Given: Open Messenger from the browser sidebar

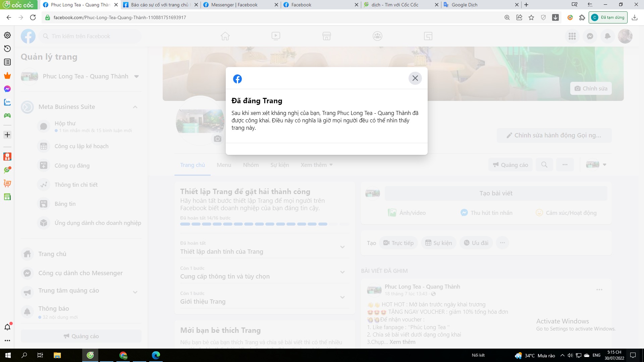Looking at the screenshot, I should [7, 89].
